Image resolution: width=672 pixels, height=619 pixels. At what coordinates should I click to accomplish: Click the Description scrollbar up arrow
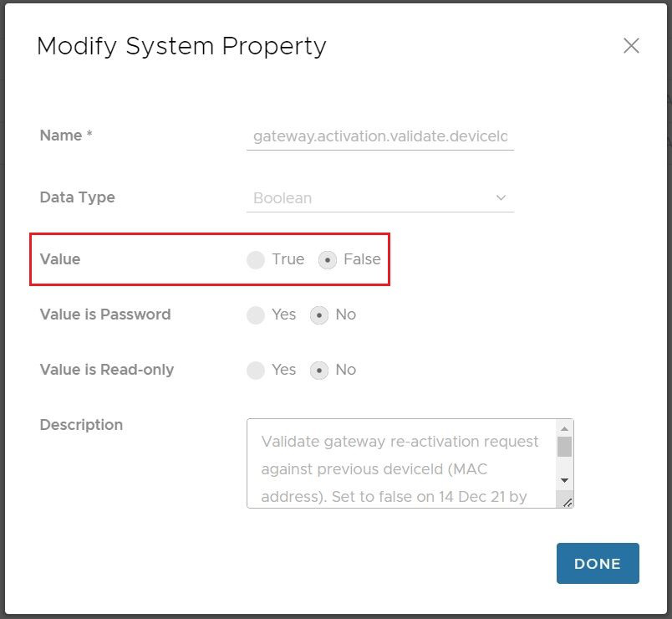tap(565, 427)
